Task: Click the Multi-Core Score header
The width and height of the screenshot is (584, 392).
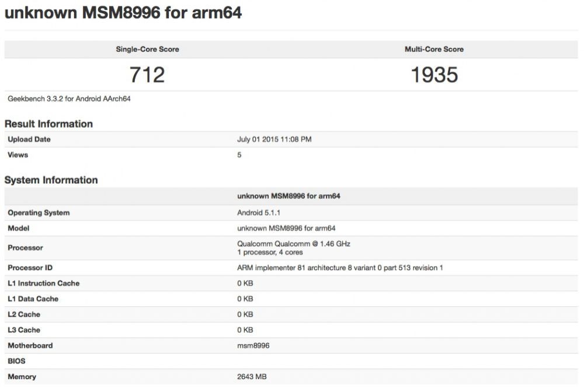Action: tap(434, 50)
